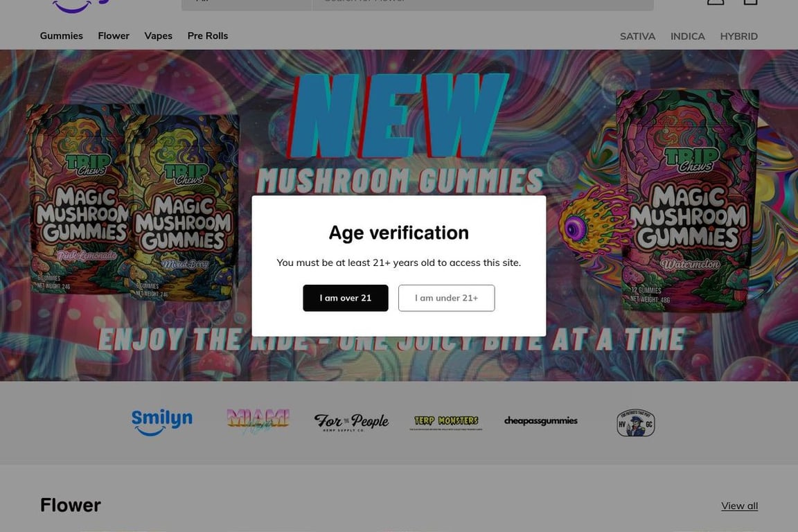Open the Pre Rolls category
Image resolution: width=798 pixels, height=532 pixels.
[x=208, y=35]
